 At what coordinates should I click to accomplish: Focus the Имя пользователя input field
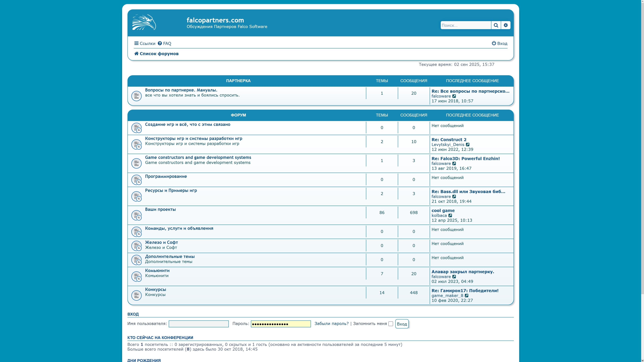point(199,324)
